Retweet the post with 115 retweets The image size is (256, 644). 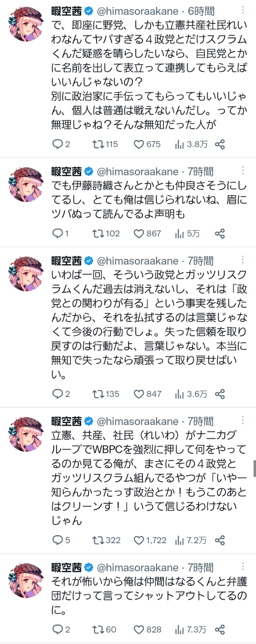(x=97, y=144)
